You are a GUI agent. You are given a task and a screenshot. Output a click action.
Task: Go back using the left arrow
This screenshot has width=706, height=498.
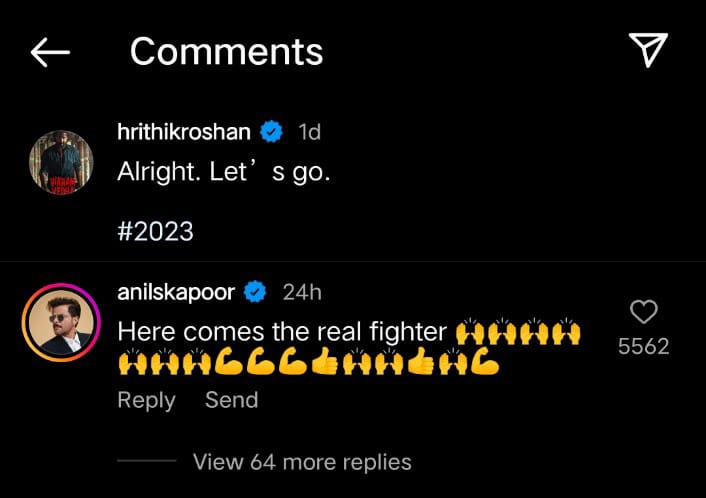tap(50, 52)
